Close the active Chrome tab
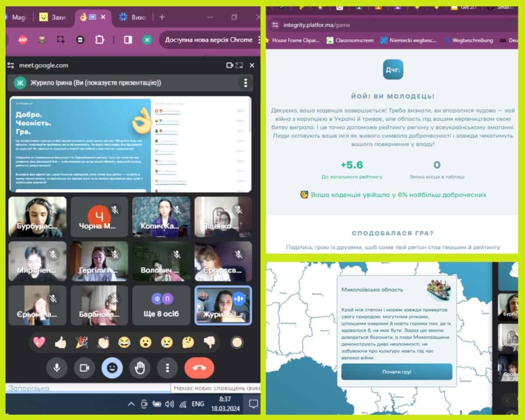 (x=103, y=17)
